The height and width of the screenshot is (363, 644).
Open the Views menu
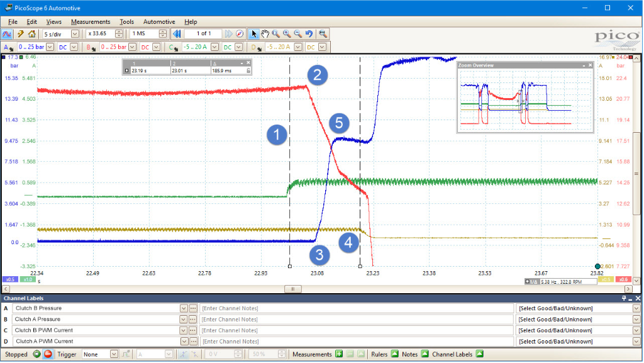coord(54,22)
